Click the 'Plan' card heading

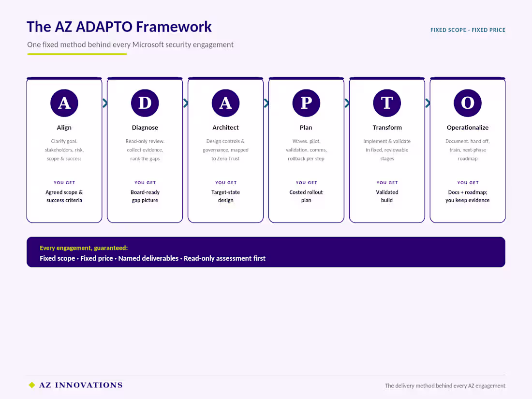(306, 128)
